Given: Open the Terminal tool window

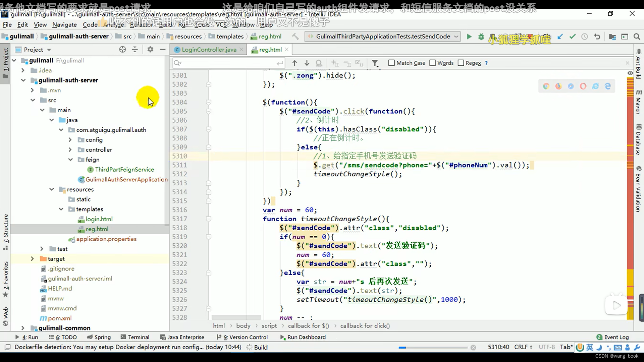Looking at the screenshot, I should pos(135,337).
